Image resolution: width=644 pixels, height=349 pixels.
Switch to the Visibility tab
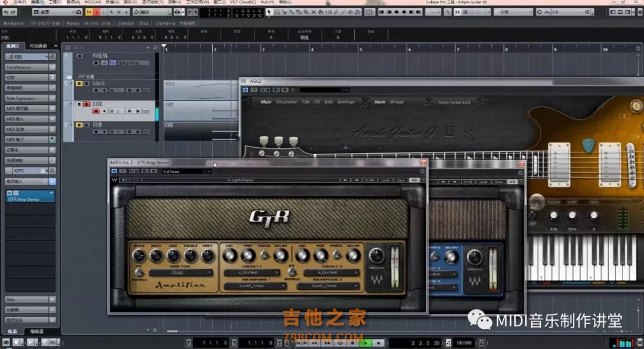point(38,46)
